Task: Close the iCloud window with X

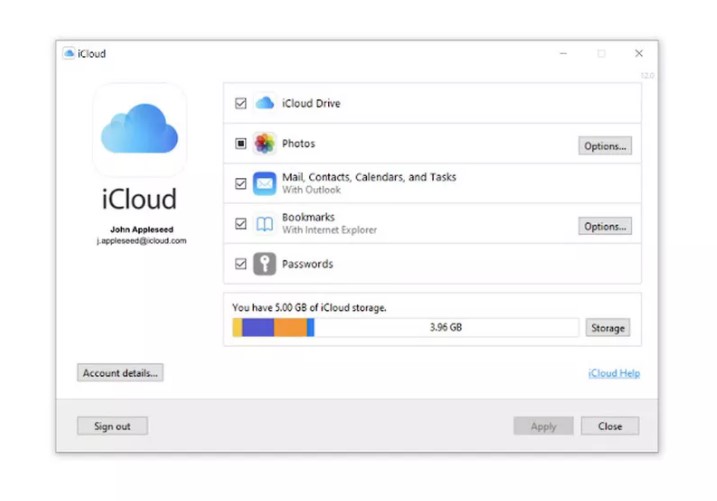Action: (639, 53)
